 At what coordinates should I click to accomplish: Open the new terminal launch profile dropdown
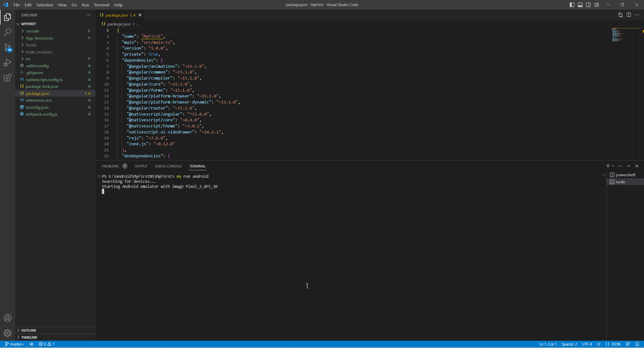[613, 166]
